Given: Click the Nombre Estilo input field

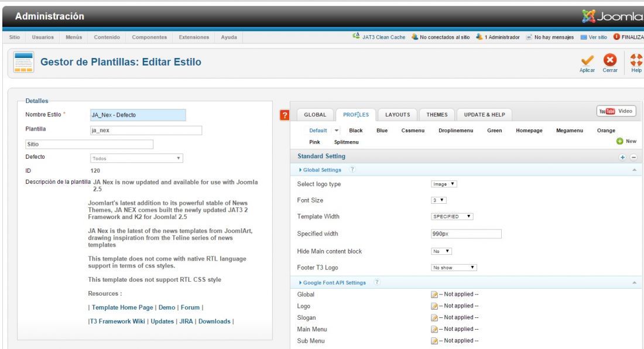Looking at the screenshot, I should click(138, 115).
